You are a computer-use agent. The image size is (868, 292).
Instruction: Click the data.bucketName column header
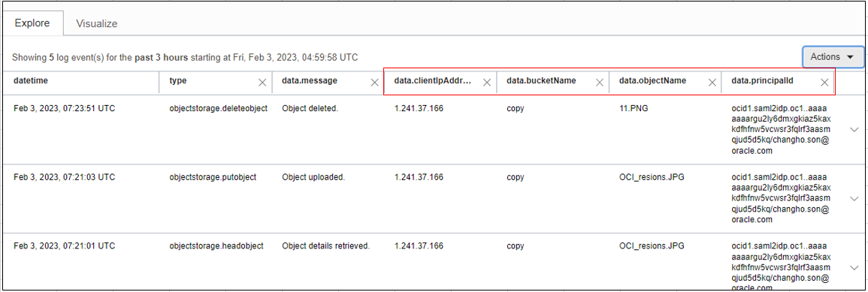541,81
